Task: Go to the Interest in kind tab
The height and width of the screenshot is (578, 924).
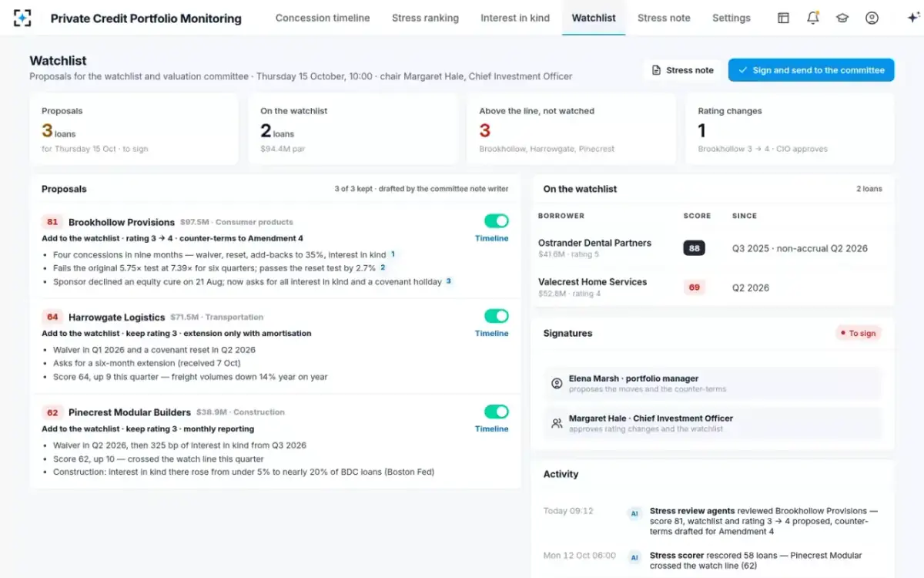Action: (x=515, y=18)
